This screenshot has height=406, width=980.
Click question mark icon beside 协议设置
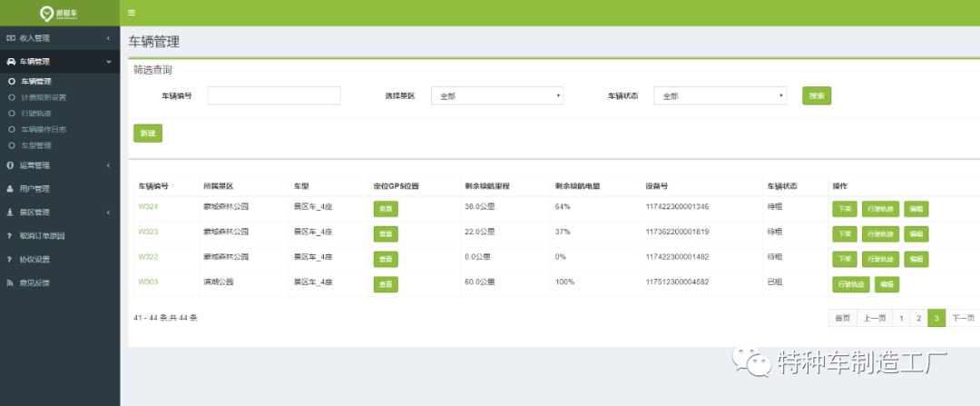coord(9,259)
